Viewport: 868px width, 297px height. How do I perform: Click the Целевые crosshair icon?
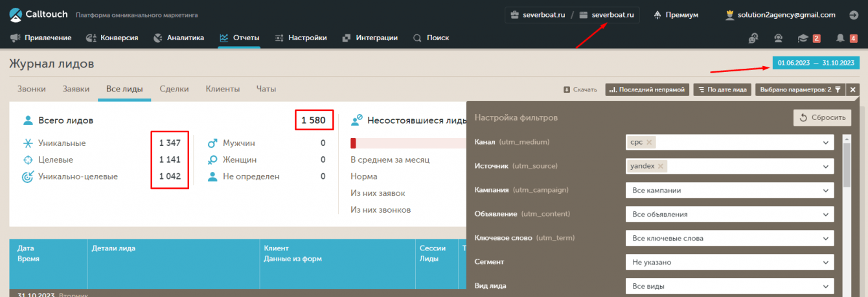pos(28,160)
